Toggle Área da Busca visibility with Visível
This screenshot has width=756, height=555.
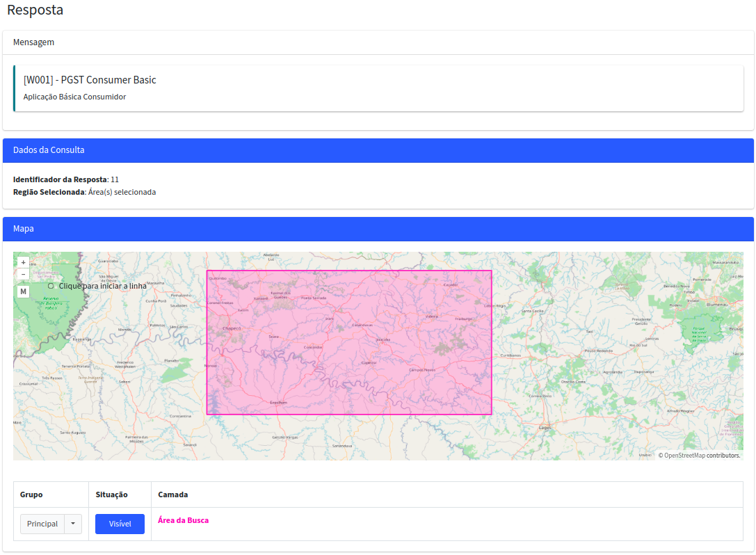click(120, 524)
